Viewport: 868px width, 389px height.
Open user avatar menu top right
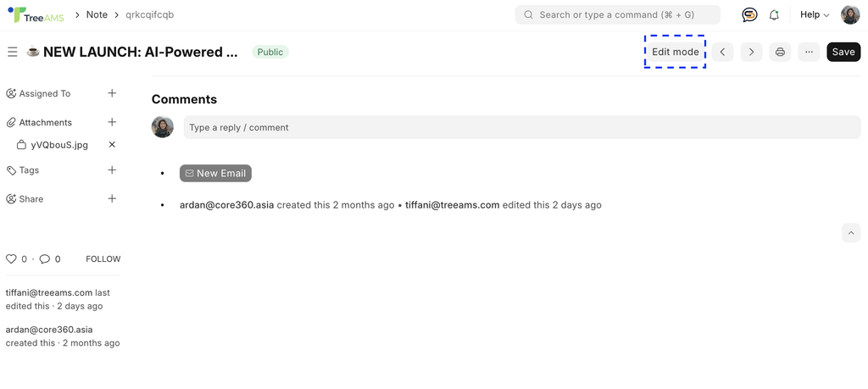(x=849, y=15)
